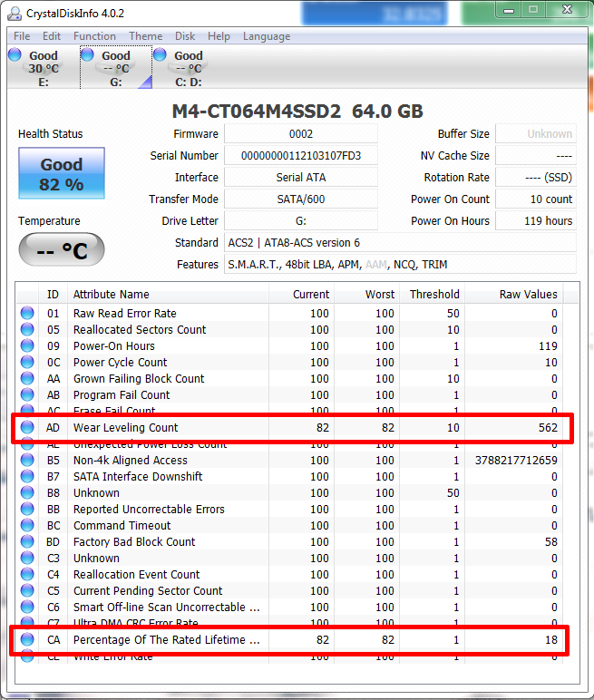Open the Help menu
The height and width of the screenshot is (700, 594).
pyautogui.click(x=219, y=36)
